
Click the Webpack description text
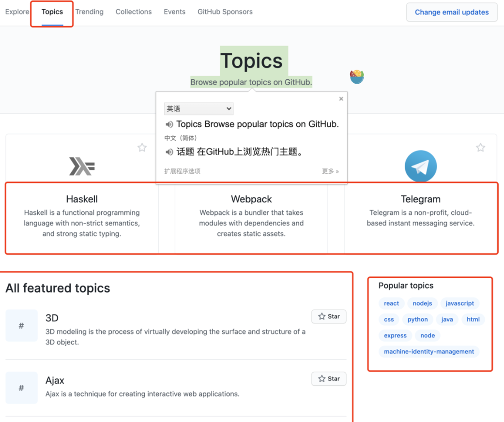[x=251, y=223]
